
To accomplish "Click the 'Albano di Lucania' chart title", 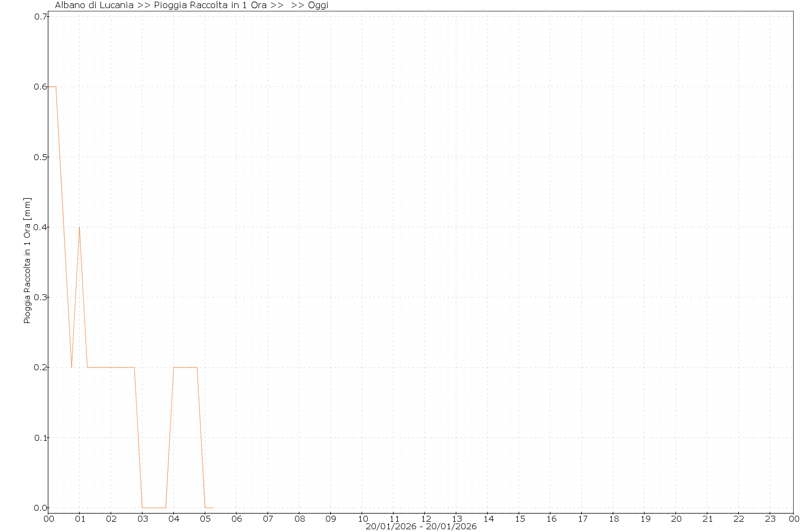I will pos(94,5).
